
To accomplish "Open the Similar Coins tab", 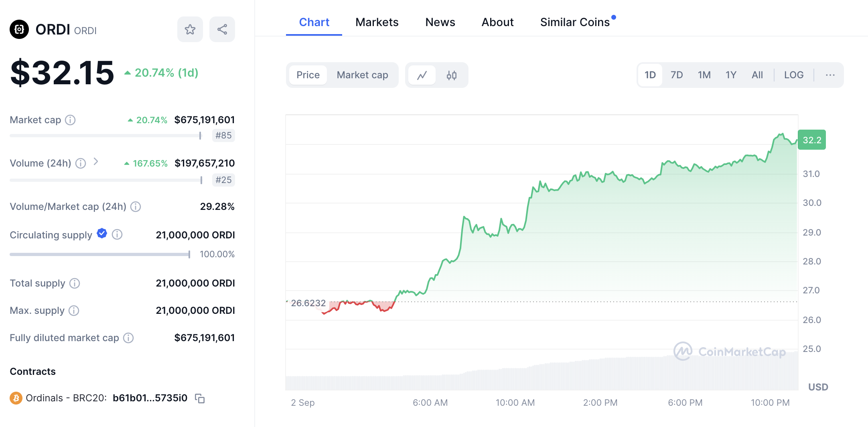I will (x=575, y=22).
